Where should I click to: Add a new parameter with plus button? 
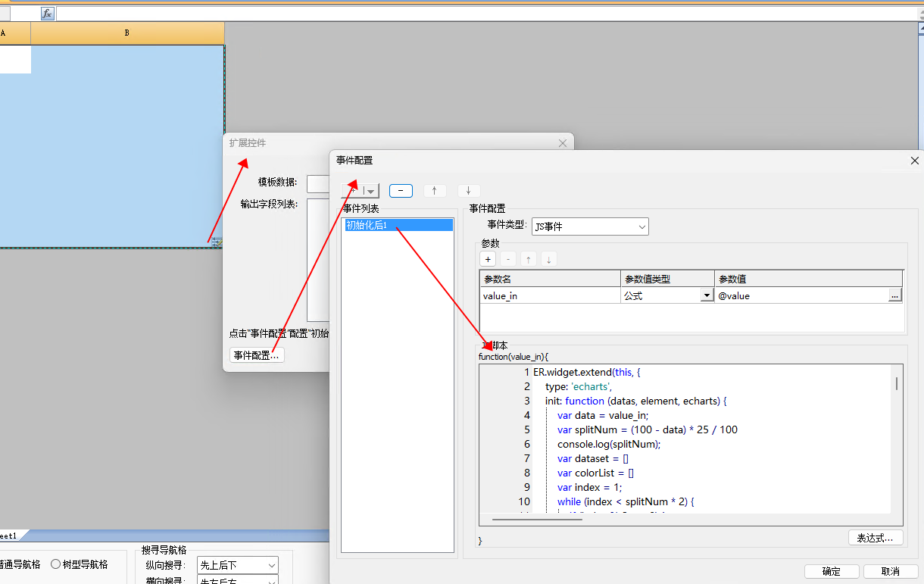489,259
